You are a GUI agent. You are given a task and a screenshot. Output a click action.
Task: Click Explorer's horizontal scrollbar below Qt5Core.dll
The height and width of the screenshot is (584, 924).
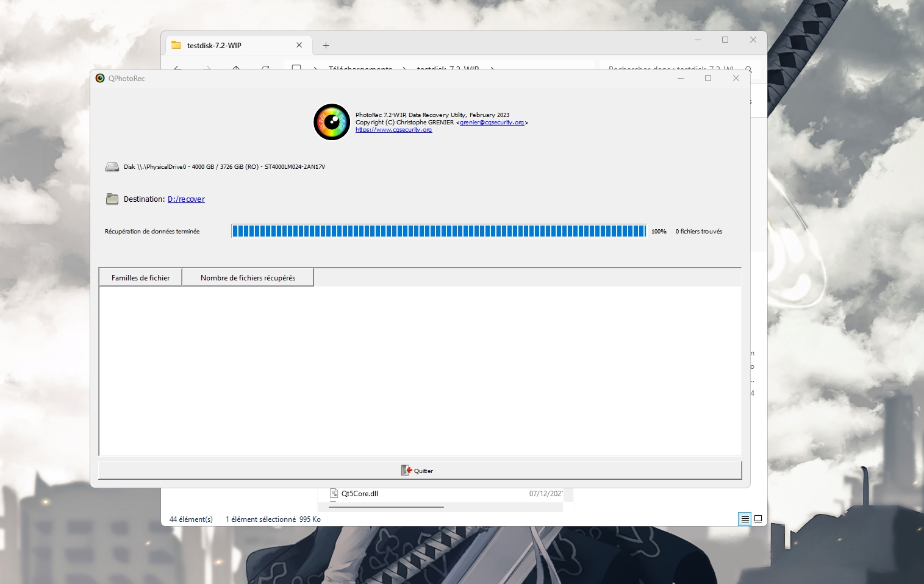(386, 507)
